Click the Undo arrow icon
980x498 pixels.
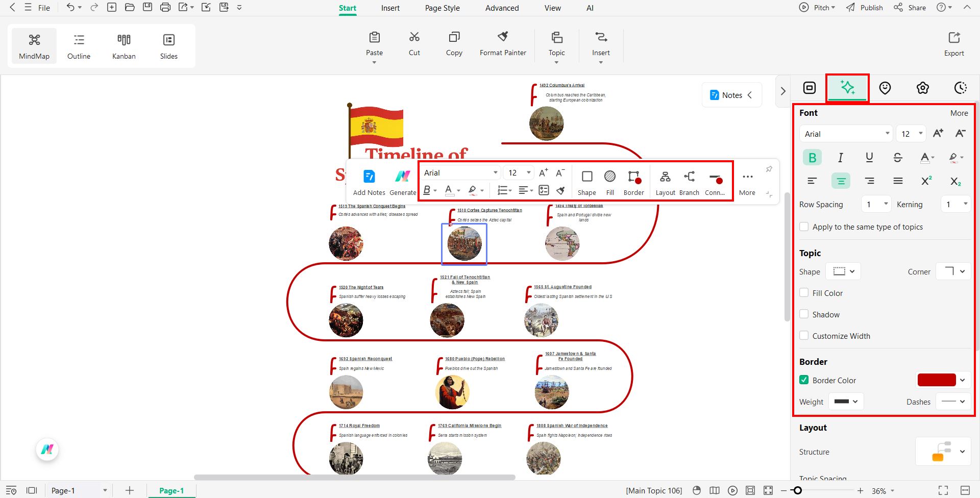click(x=70, y=8)
